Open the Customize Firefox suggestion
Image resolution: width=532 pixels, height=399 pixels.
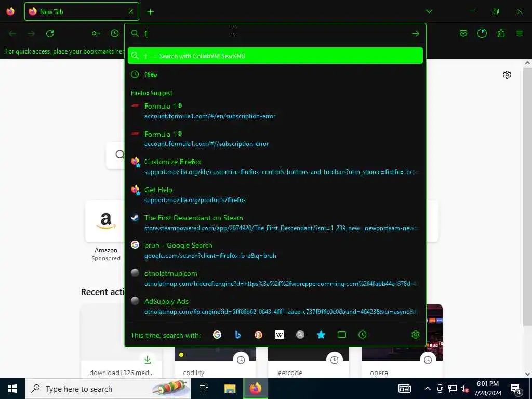click(x=275, y=167)
